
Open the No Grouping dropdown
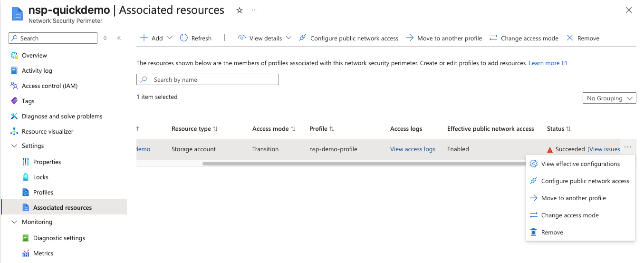609,98
